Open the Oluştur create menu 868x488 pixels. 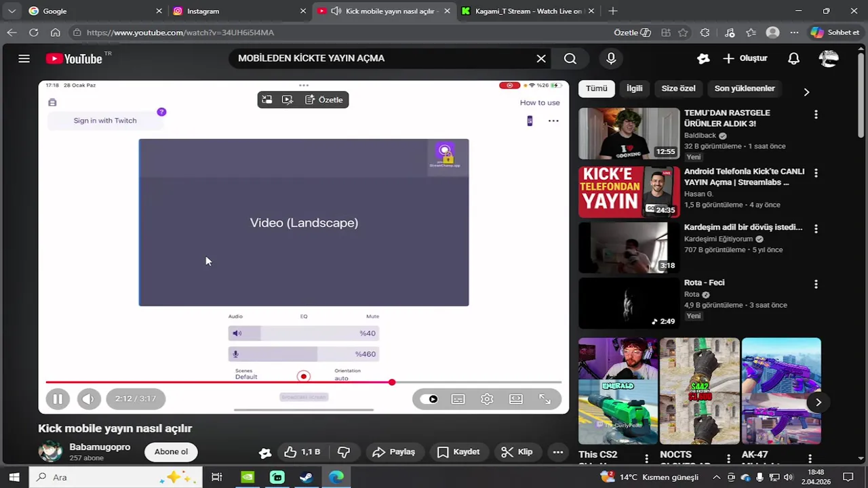point(745,58)
